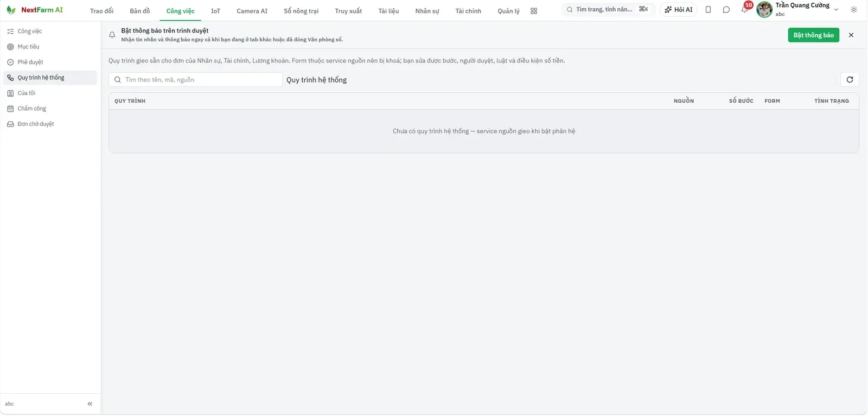Select the Công việc tab
The image size is (868, 416).
180,11
